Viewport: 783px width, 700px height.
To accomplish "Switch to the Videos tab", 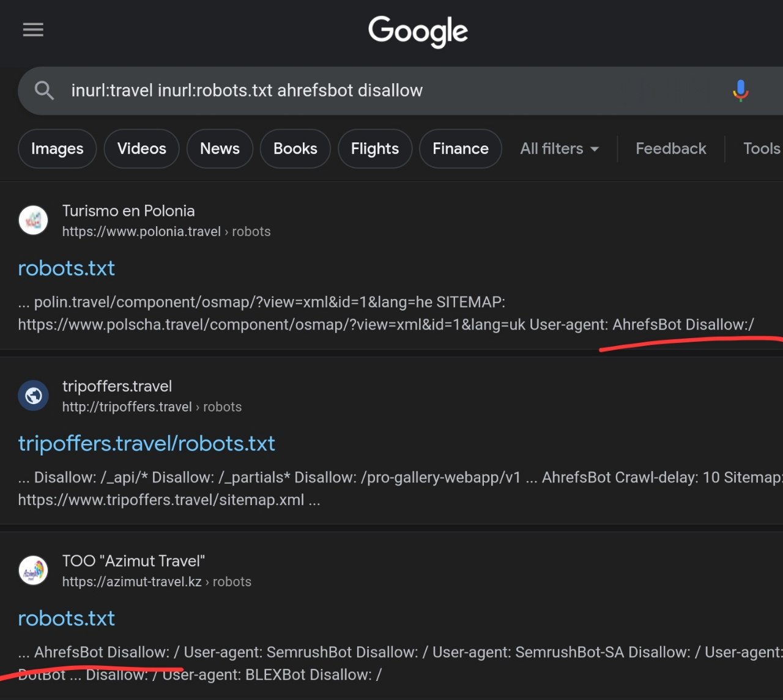I will 141,149.
